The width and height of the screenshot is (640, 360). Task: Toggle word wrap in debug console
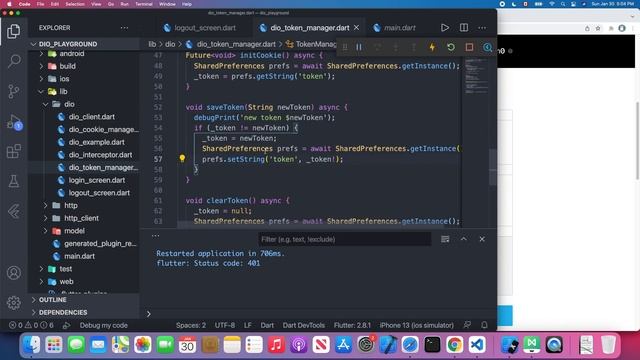pos(445,239)
